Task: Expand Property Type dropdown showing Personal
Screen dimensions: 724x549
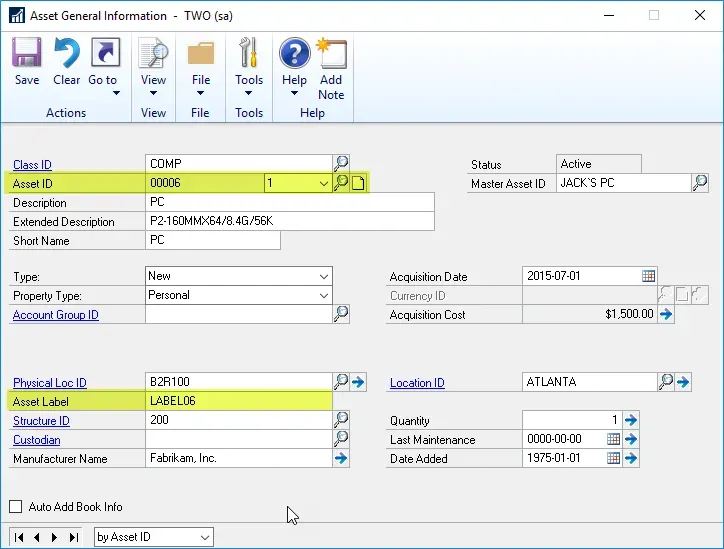Action: point(323,295)
